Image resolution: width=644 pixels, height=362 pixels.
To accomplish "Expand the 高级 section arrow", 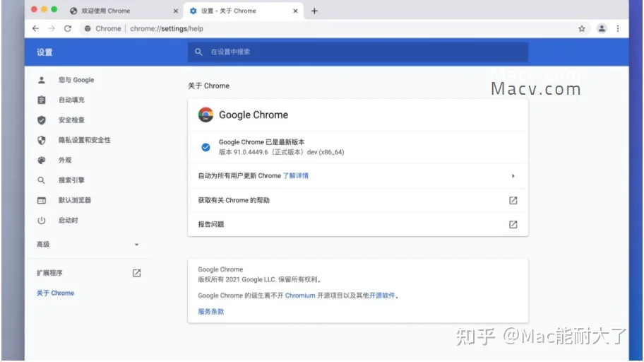I will pos(137,245).
